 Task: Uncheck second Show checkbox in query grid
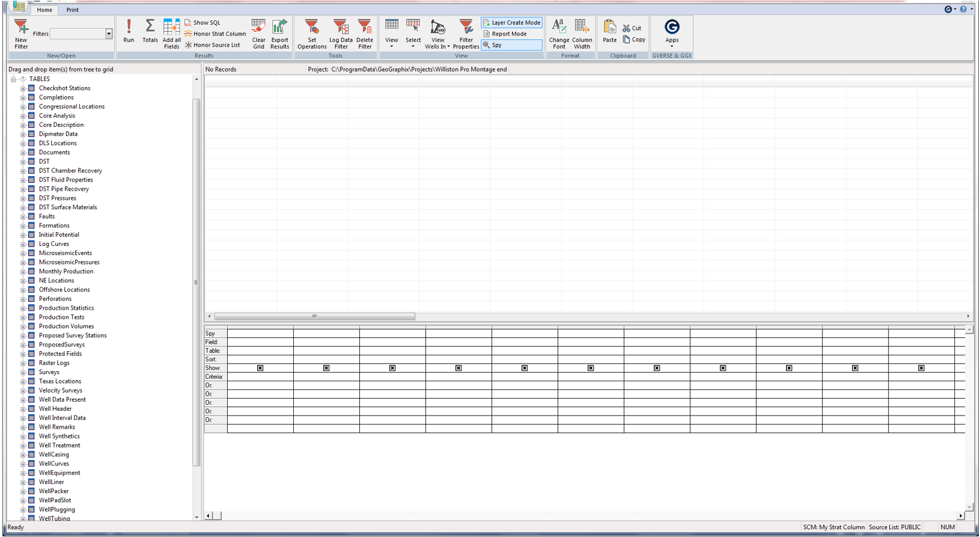click(326, 368)
